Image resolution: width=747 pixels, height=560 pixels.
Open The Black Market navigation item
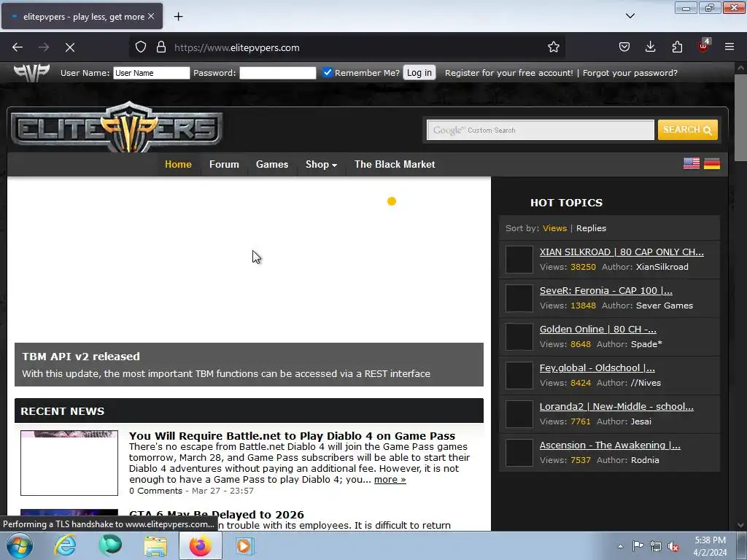coord(395,164)
